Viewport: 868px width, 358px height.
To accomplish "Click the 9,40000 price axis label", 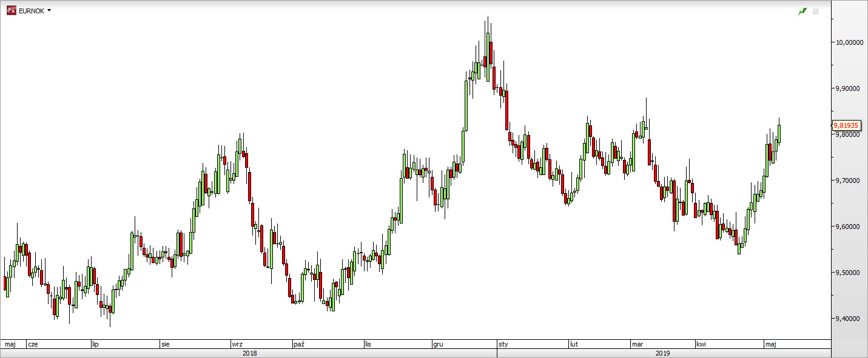I will 849,319.
